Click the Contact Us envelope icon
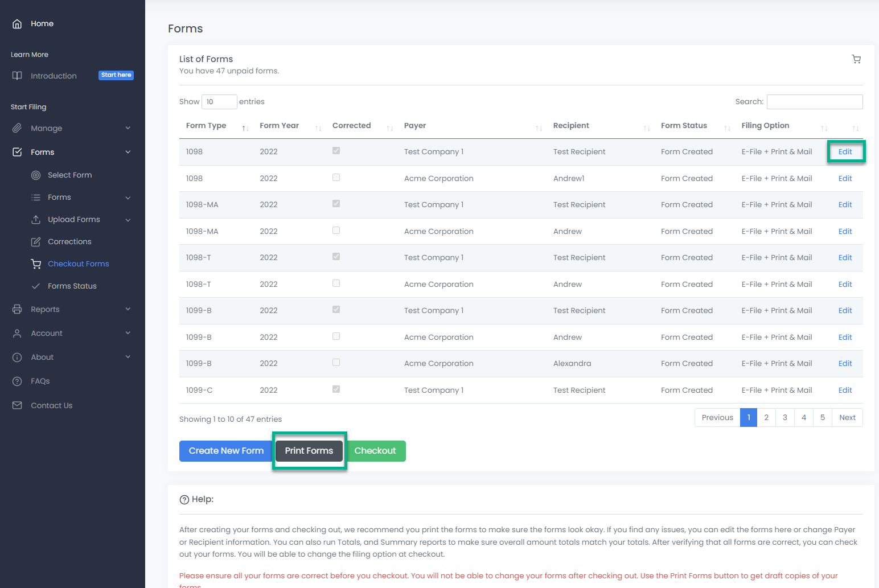The width and height of the screenshot is (879, 588). 17,406
